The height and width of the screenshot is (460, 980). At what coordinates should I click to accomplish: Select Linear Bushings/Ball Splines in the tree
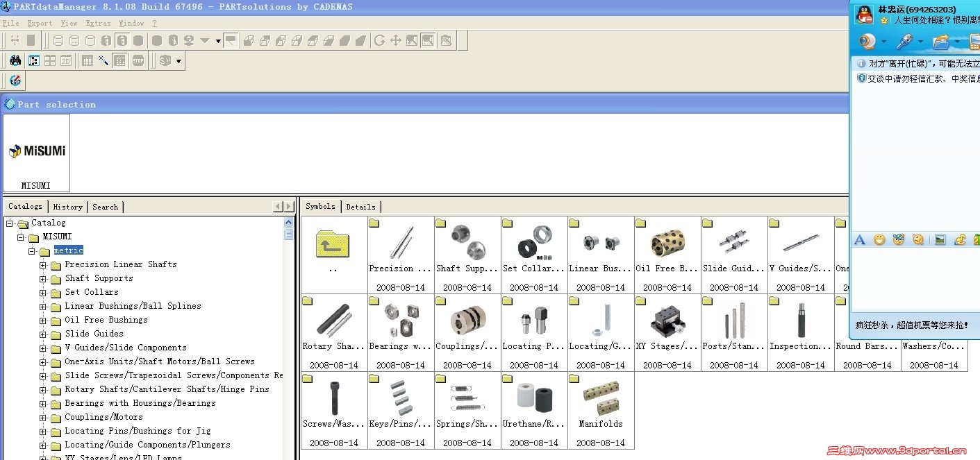(133, 306)
